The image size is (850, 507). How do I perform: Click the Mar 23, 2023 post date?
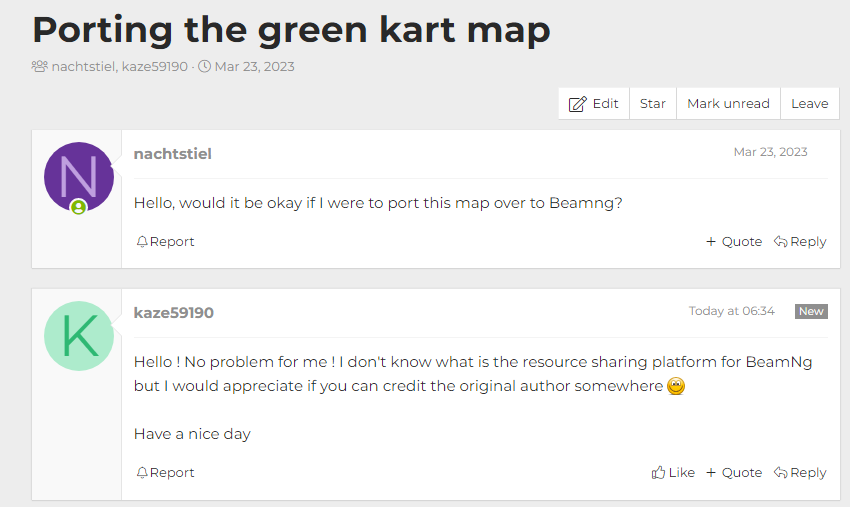(770, 153)
